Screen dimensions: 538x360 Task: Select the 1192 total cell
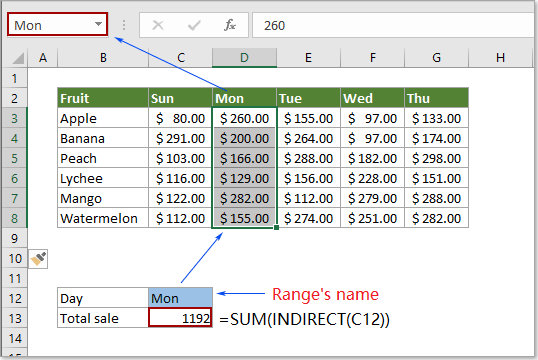pos(180,317)
